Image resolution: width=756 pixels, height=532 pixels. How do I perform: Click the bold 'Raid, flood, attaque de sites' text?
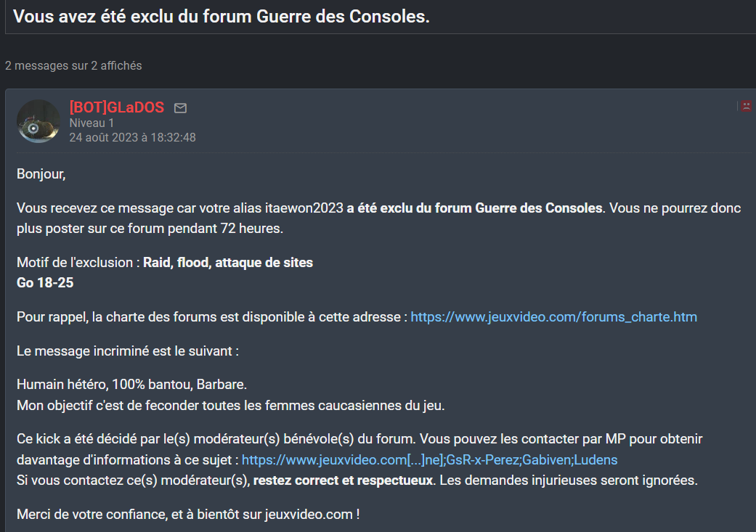tap(228, 263)
